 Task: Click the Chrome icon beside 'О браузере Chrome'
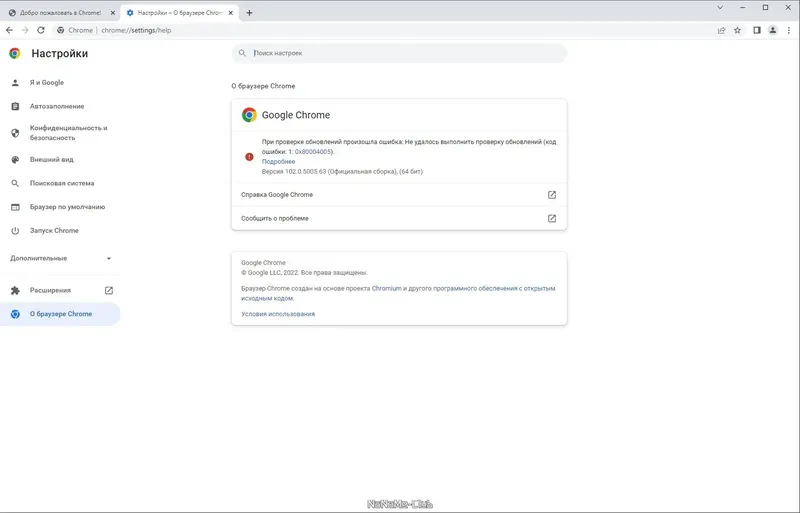15,314
